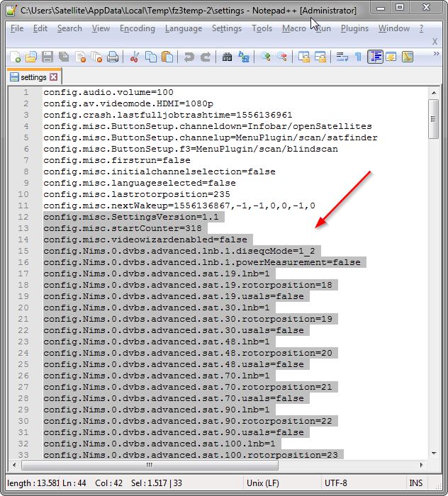Click the New file toolbar icon
The image size is (448, 496).
coord(15,57)
